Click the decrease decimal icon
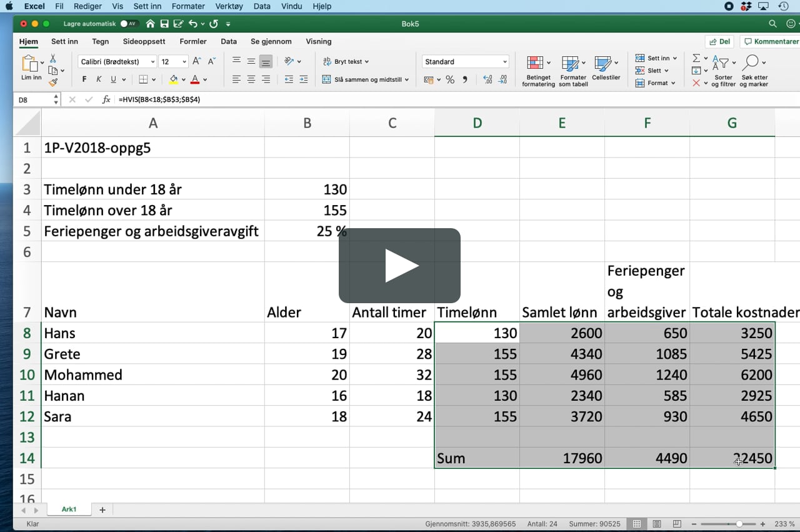 [502, 79]
